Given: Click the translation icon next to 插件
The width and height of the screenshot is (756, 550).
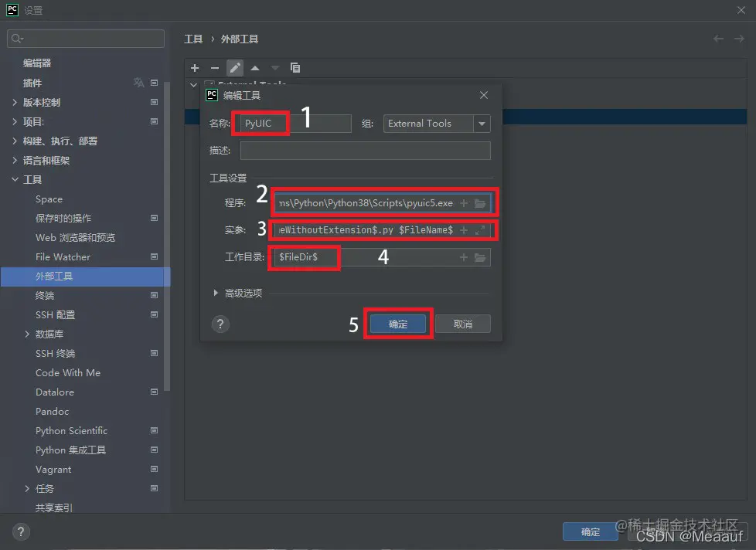Looking at the screenshot, I should click(139, 83).
